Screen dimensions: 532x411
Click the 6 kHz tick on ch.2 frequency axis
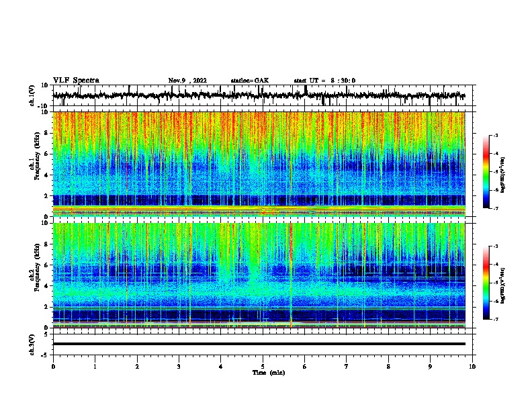[46, 265]
